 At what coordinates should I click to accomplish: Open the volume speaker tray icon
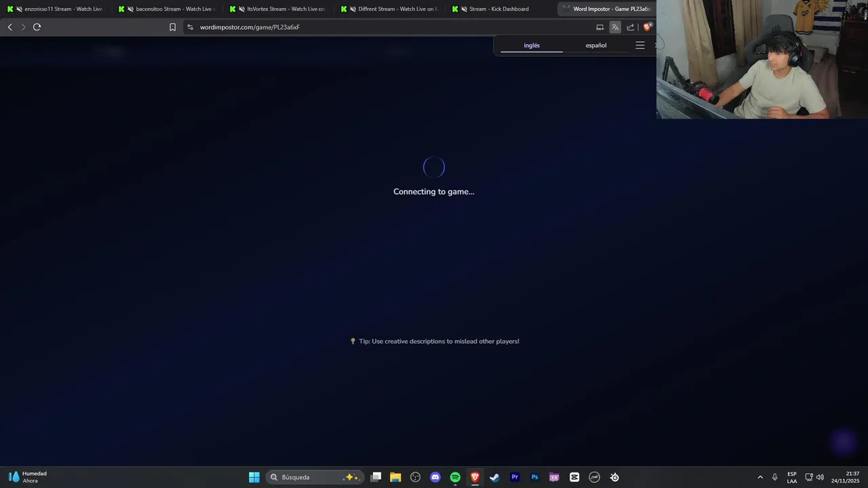tap(820, 477)
